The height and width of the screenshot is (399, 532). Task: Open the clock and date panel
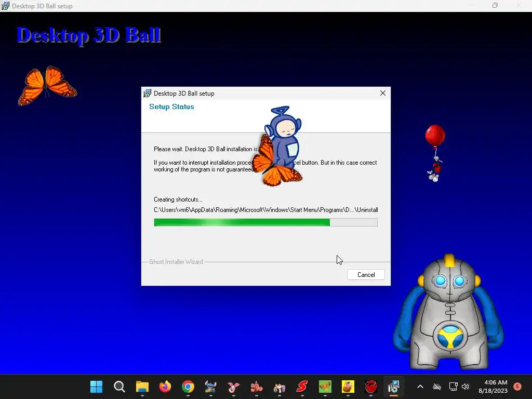[x=493, y=387]
